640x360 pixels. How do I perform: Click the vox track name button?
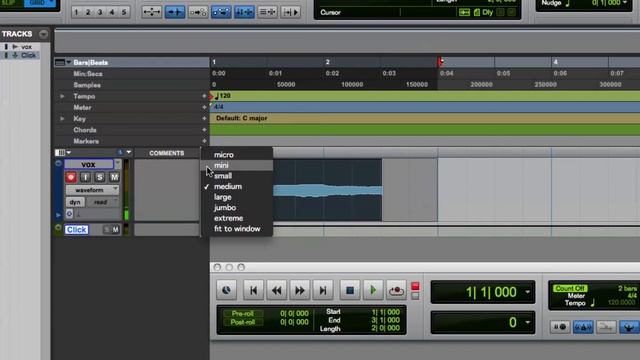pos(89,164)
